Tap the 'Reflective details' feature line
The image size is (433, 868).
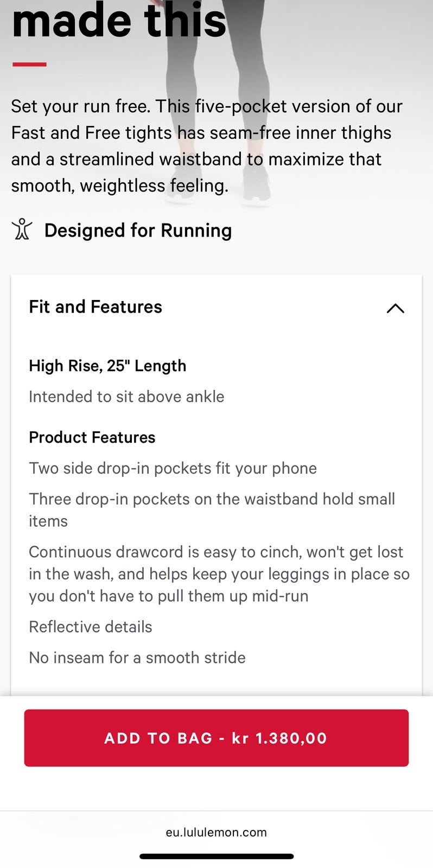[x=91, y=627]
